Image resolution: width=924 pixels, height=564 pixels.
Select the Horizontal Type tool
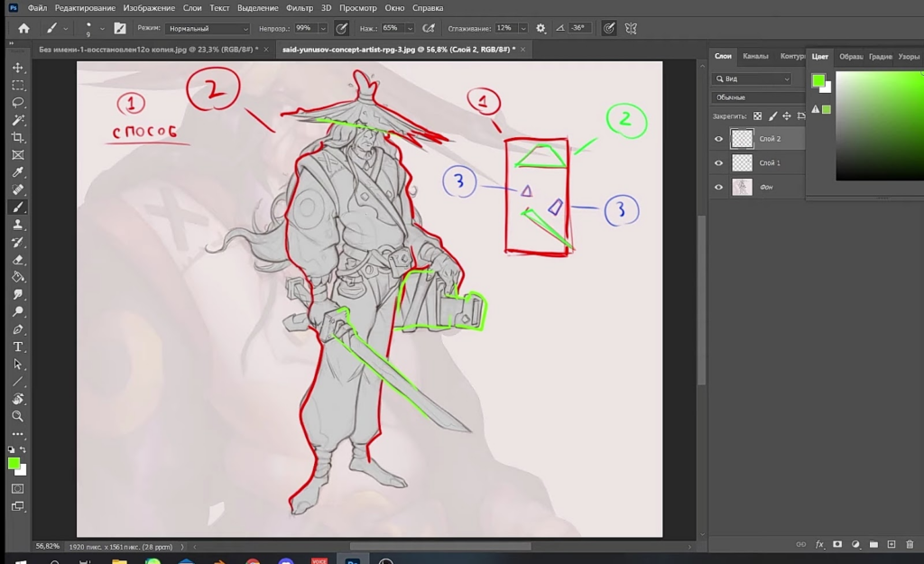coord(18,347)
